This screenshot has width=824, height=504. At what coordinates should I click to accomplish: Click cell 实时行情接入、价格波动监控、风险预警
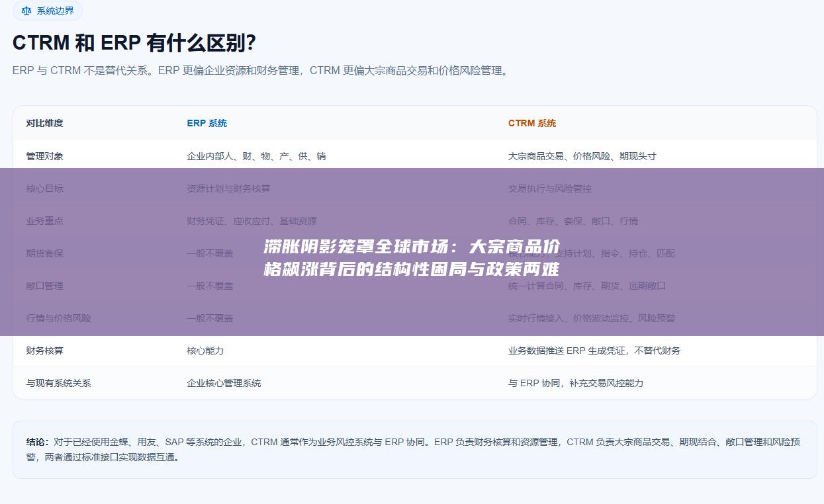pos(592,318)
